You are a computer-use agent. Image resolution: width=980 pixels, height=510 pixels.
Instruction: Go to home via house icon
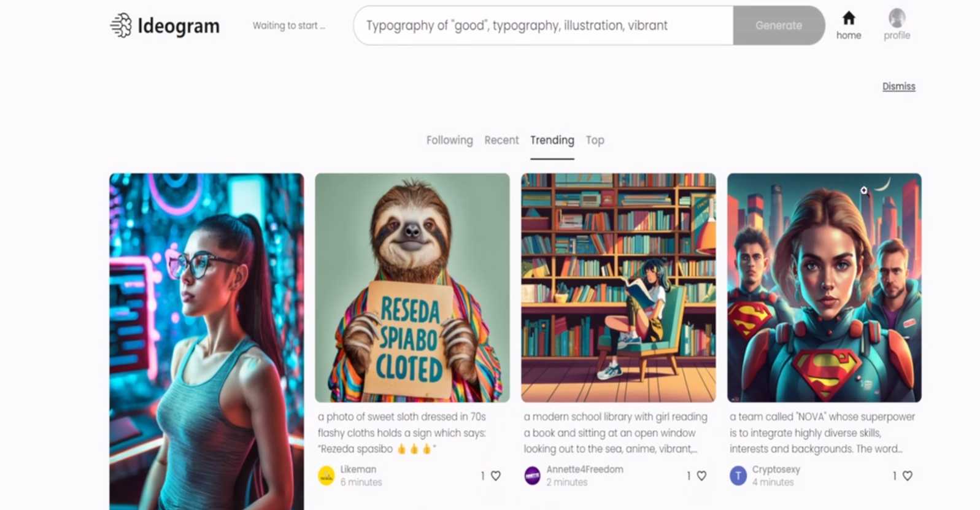[x=849, y=18]
